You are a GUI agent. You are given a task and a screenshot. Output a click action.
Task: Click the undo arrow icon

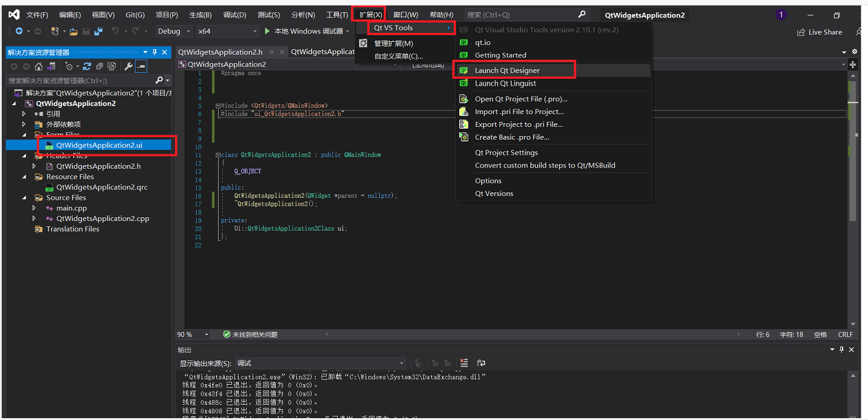(x=115, y=31)
